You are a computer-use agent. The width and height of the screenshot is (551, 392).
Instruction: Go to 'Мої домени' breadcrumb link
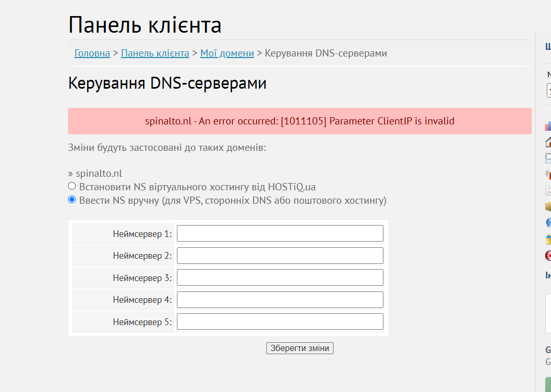(227, 53)
